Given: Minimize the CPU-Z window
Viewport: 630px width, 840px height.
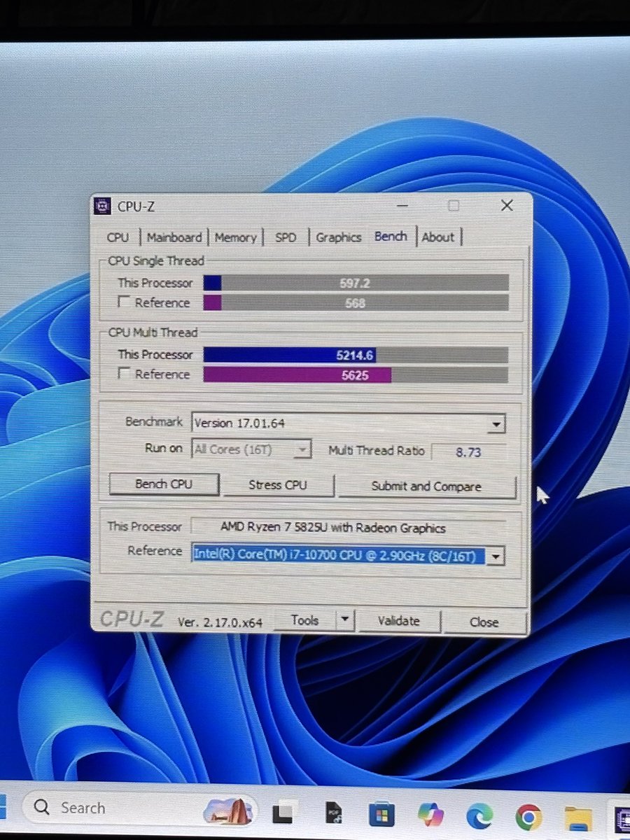Looking at the screenshot, I should [402, 205].
